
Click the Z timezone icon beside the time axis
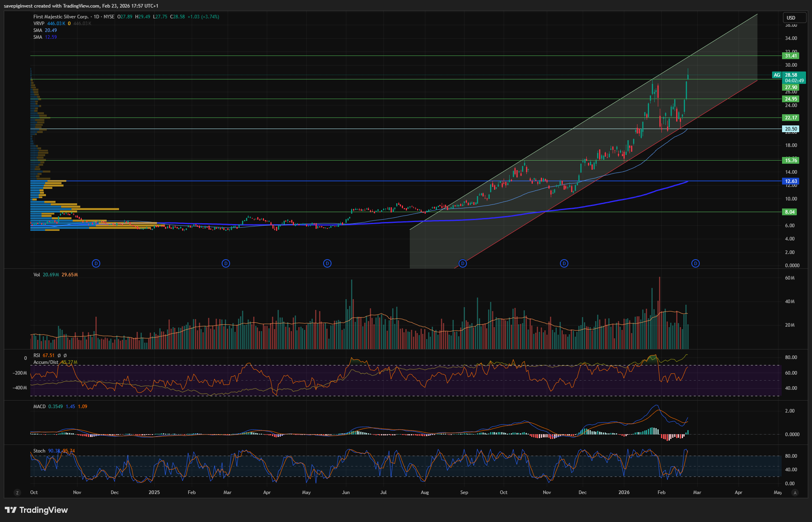(x=17, y=493)
